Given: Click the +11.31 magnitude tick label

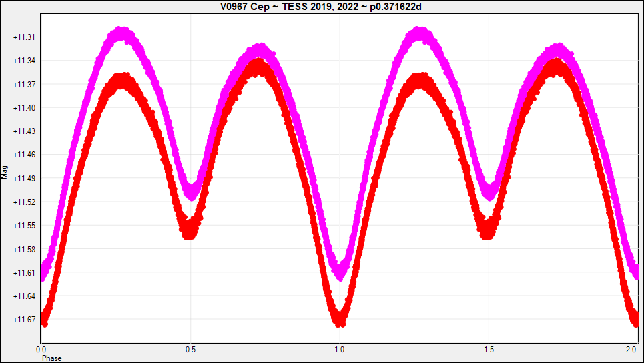Looking at the screenshot, I should click(x=24, y=37).
